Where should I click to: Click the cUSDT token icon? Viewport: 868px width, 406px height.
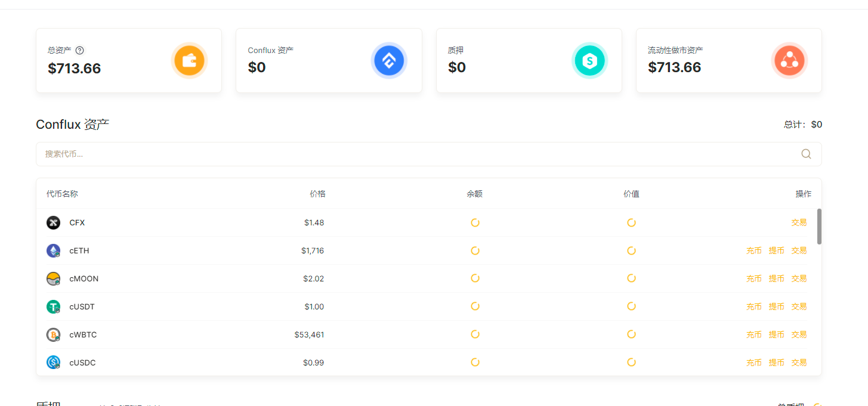tap(54, 307)
